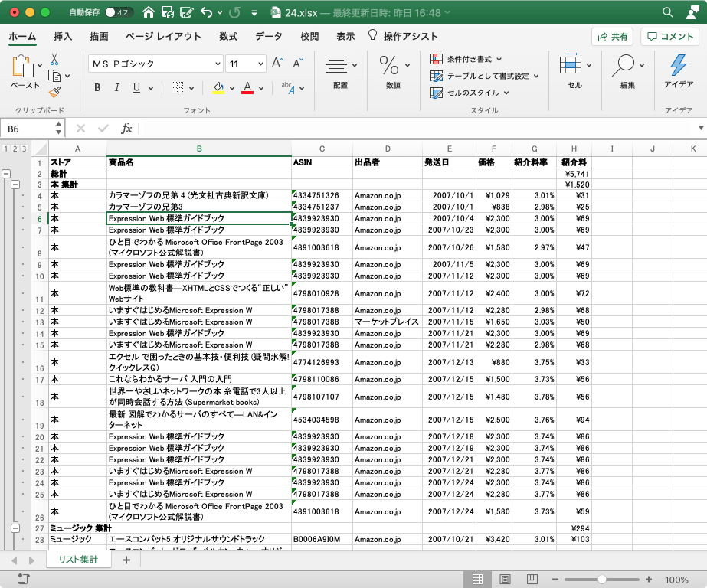Collapse the 本 集計 outline group

point(16,185)
